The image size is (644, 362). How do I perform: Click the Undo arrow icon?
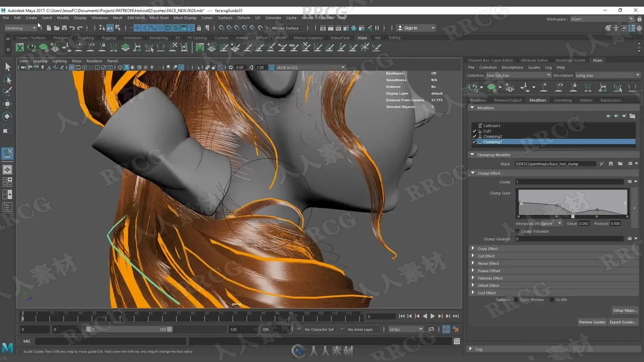(x=72, y=28)
